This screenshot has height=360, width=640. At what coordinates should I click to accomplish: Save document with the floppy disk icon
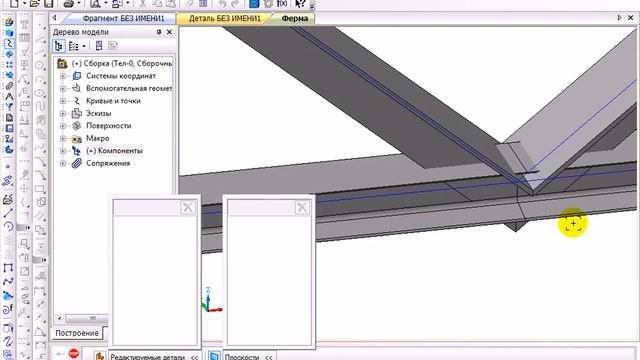pyautogui.click(x=49, y=4)
